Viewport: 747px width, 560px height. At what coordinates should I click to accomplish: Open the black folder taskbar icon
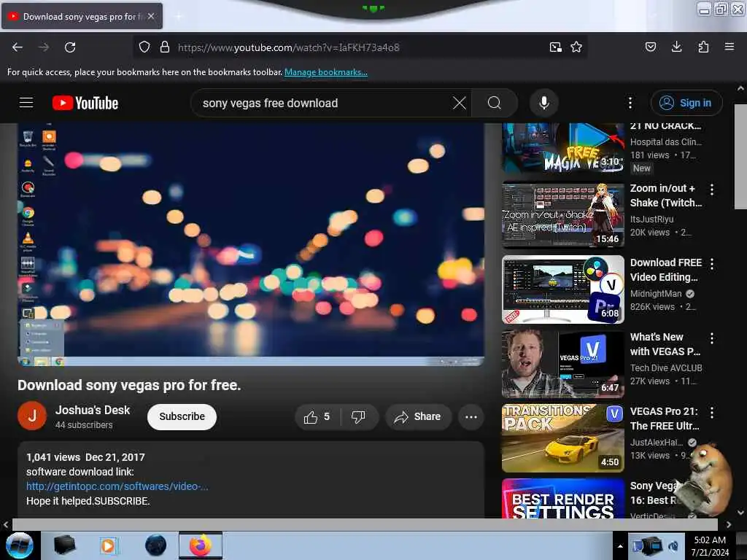pos(65,545)
